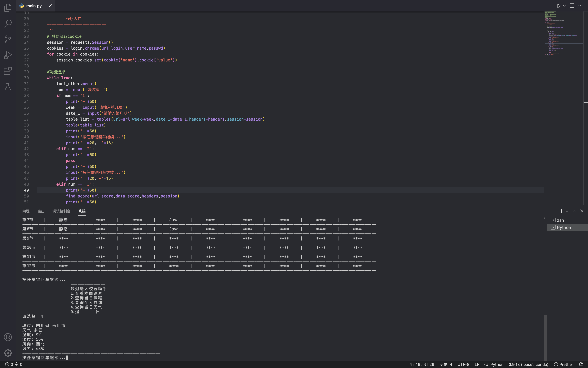
Task: Open the Accounts menu icon
Action: click(x=8, y=337)
